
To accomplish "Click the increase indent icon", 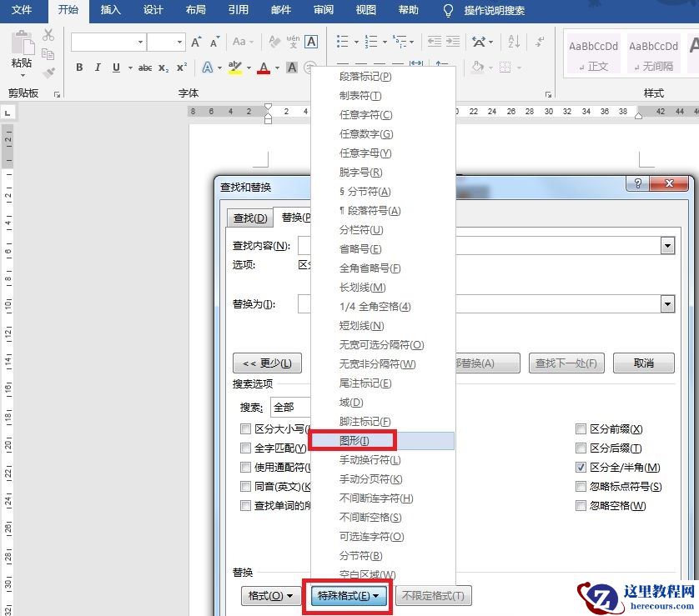I will click(x=452, y=42).
